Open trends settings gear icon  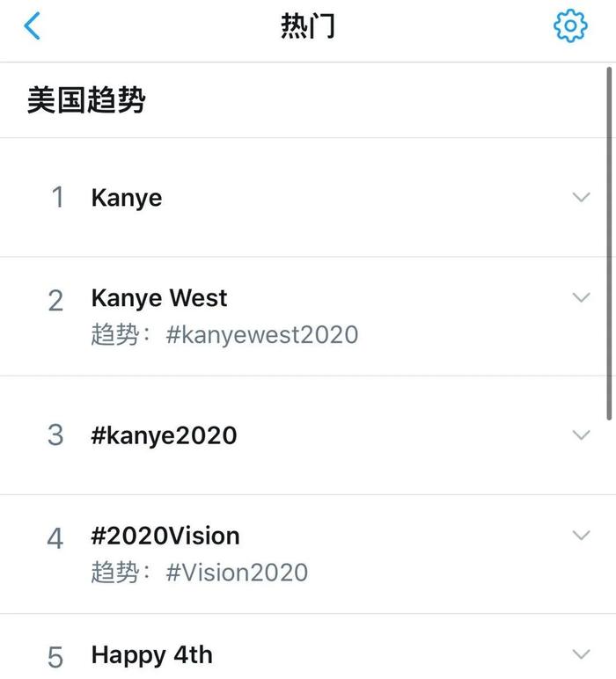[570, 26]
